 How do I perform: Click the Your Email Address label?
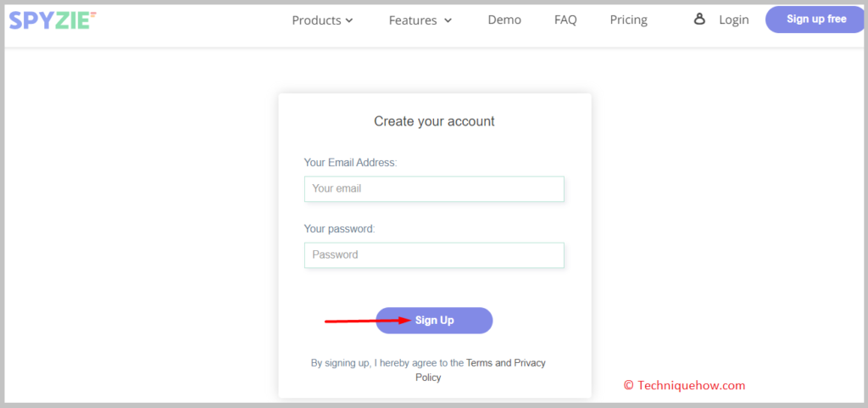coord(350,163)
